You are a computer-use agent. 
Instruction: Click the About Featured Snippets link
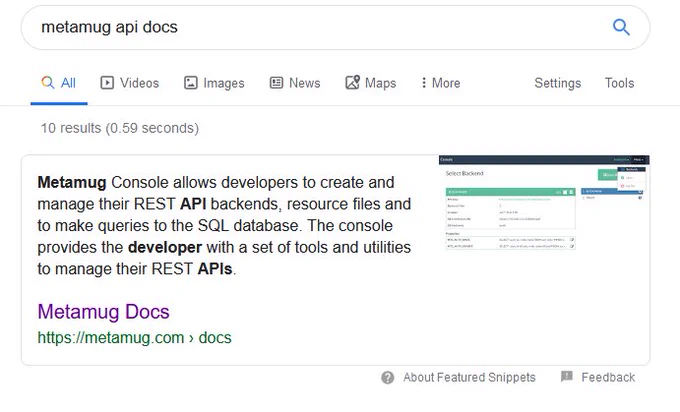point(469,377)
